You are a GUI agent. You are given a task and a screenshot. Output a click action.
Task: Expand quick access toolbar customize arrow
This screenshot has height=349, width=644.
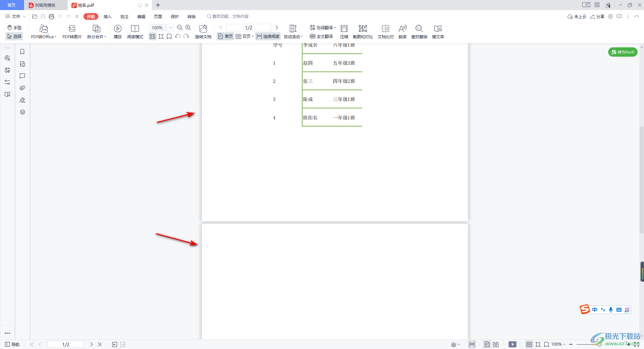77,16
